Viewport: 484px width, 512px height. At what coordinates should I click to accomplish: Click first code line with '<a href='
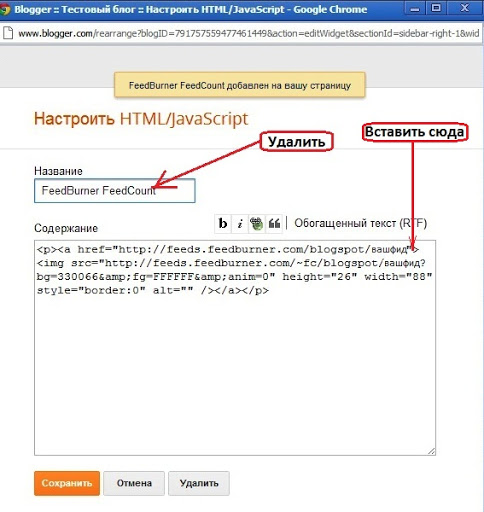coord(228,250)
